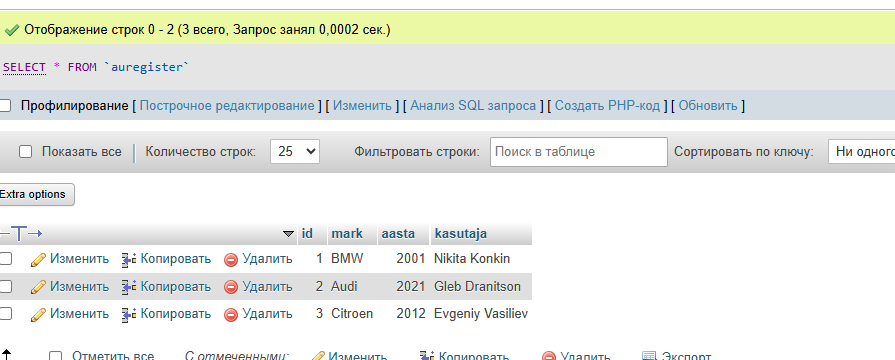The image size is (895, 360).
Task: Click the pencil icon in Citroen row
Action: [x=38, y=314]
